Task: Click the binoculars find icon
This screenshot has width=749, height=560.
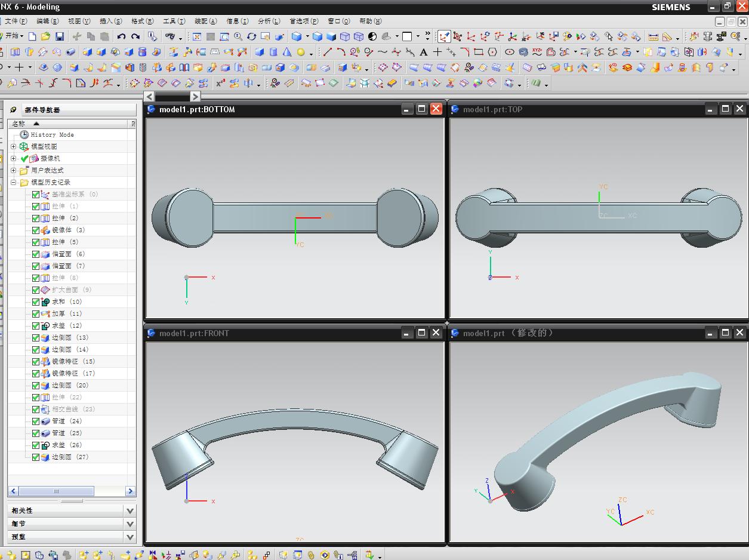Action: pyautogui.click(x=170, y=36)
